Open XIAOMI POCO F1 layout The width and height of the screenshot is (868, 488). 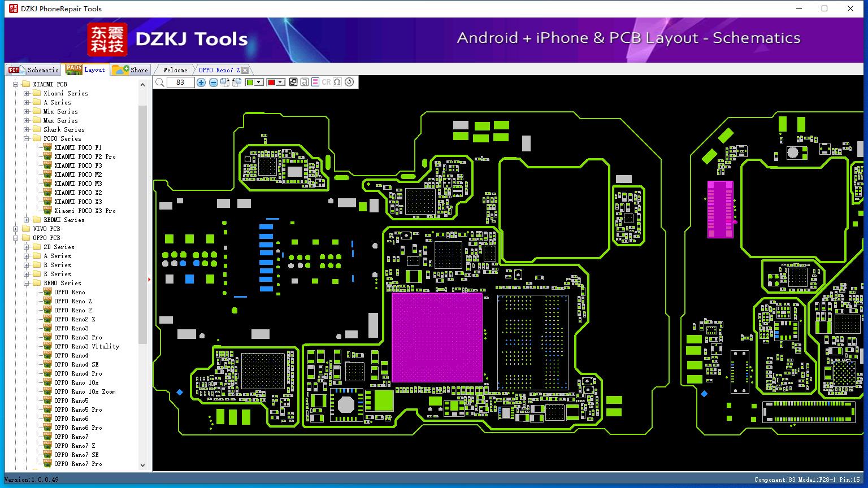tap(78, 147)
